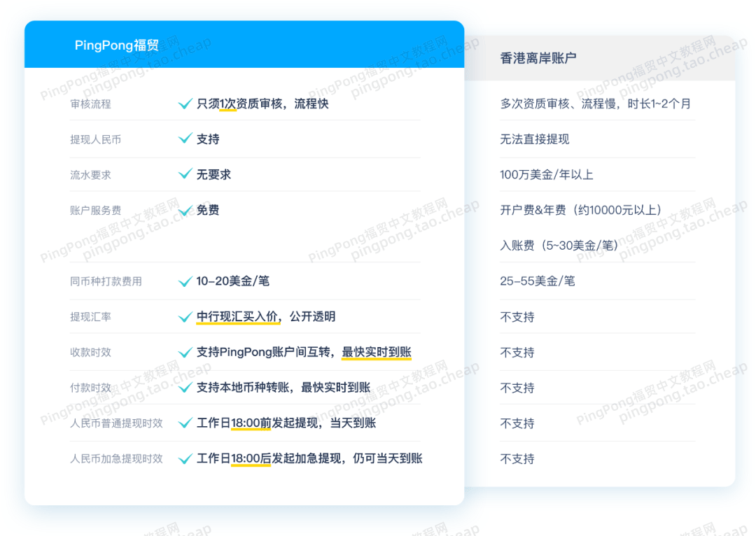Click the 100万美金/年以上 value
756x536 pixels.
546,174
